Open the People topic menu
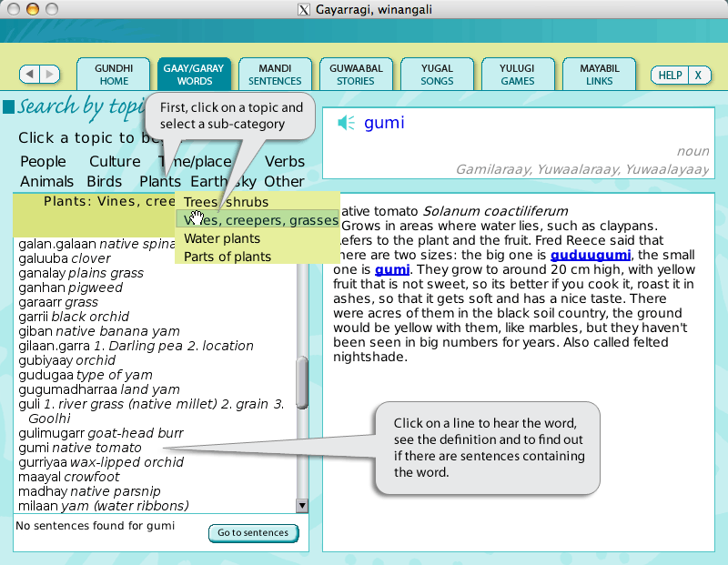The width and height of the screenshot is (728, 565). coord(43,162)
